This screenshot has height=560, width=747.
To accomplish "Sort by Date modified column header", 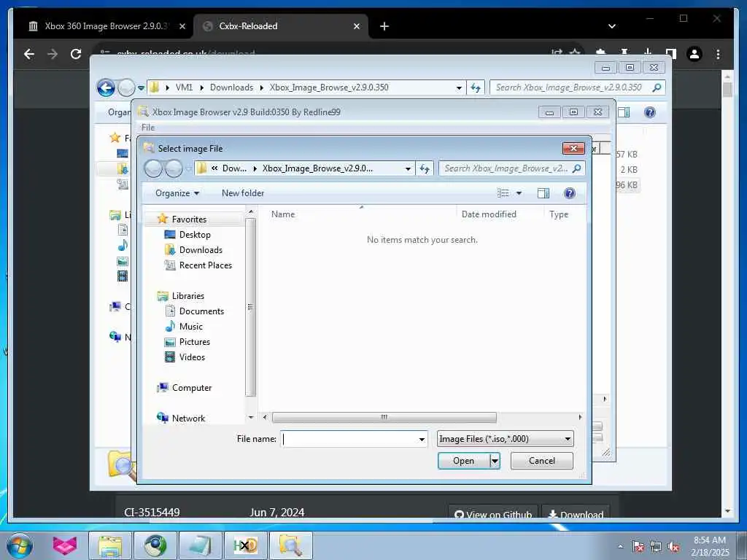I will 489,214.
